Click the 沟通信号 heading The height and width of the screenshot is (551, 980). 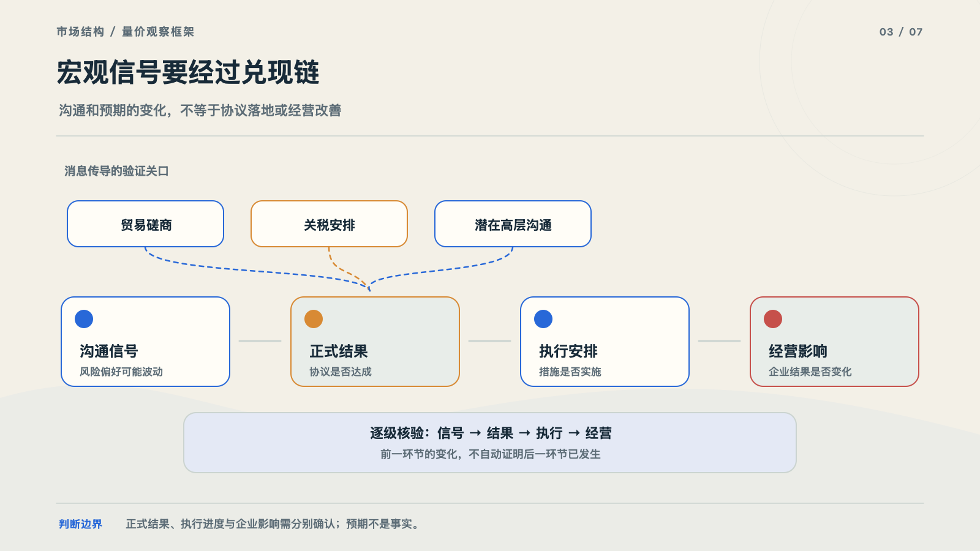pyautogui.click(x=109, y=351)
